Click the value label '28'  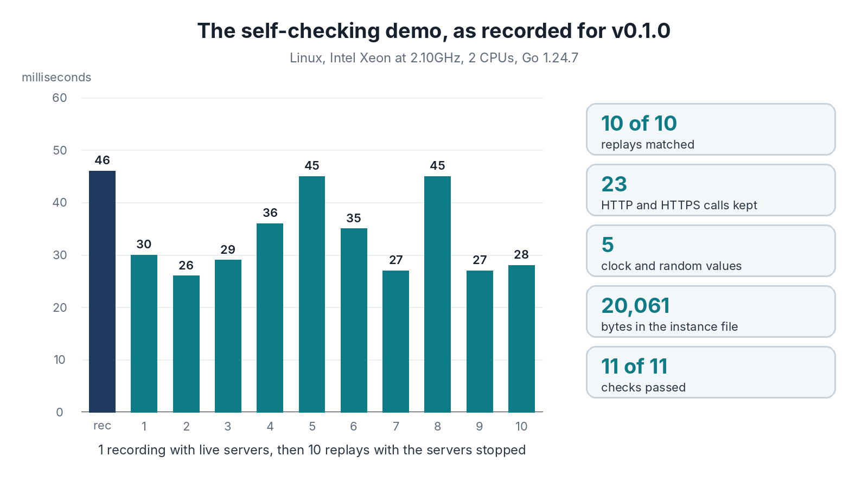pyautogui.click(x=521, y=254)
